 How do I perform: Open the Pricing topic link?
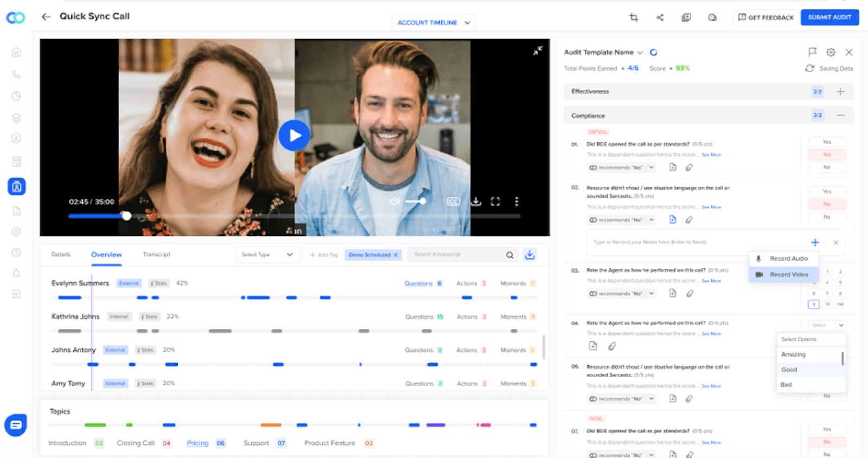click(x=197, y=443)
